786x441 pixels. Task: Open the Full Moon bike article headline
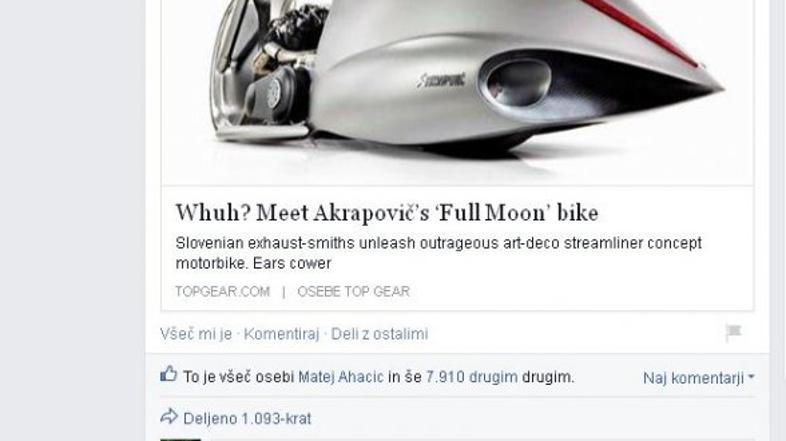coord(387,213)
